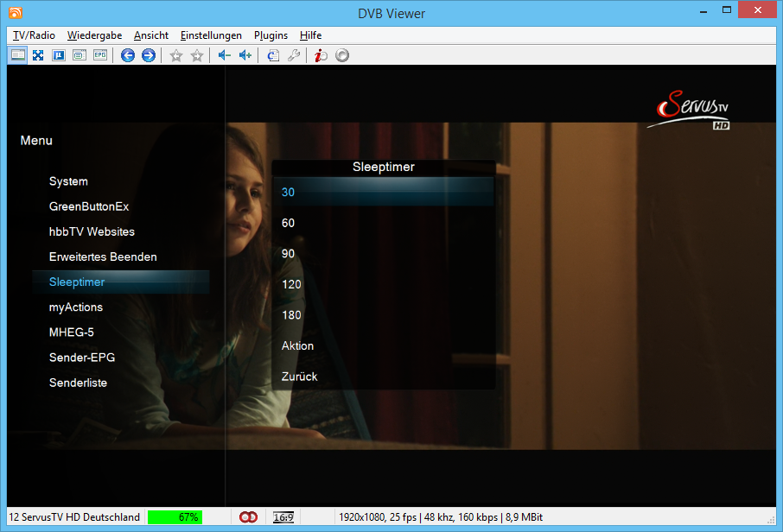Open options via wrench icon
Image resolution: width=783 pixels, height=532 pixels.
(x=294, y=55)
